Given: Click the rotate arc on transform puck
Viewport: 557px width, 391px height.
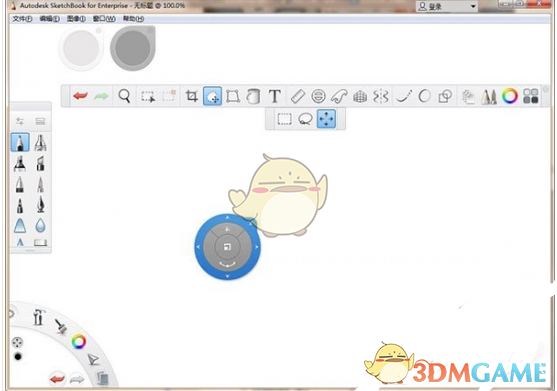Looking at the screenshot, I should point(227,265).
